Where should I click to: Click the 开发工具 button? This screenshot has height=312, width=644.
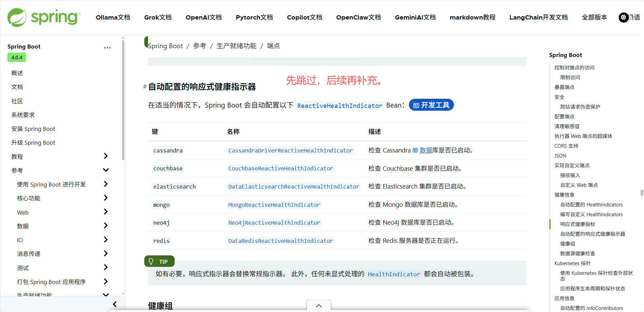click(x=431, y=105)
